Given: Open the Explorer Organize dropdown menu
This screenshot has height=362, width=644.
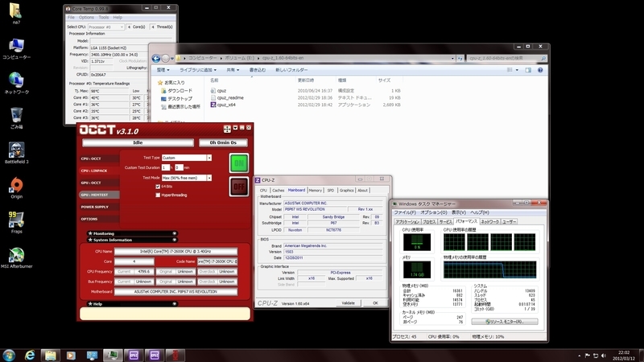Looking at the screenshot, I should click(163, 70).
